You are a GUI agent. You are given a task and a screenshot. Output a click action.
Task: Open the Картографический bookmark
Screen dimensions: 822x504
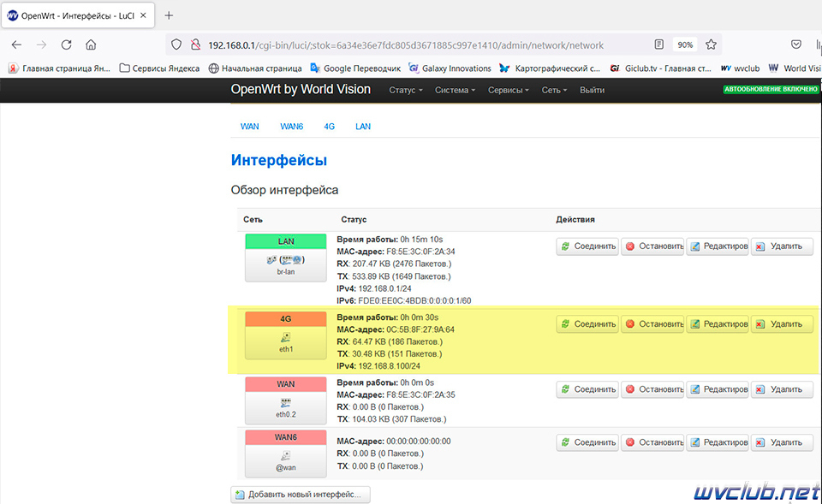(x=550, y=68)
